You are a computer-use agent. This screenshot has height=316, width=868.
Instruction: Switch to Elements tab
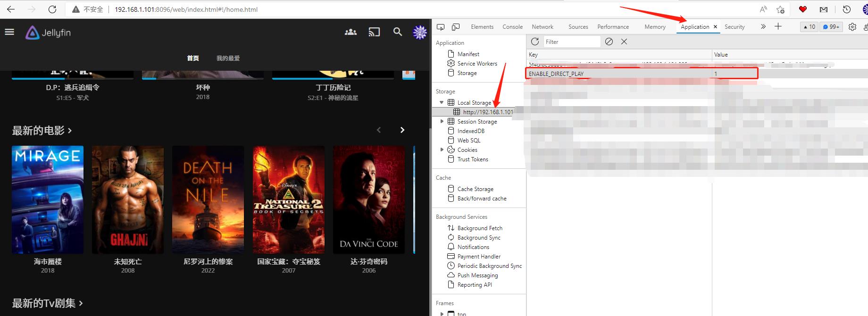pyautogui.click(x=482, y=27)
